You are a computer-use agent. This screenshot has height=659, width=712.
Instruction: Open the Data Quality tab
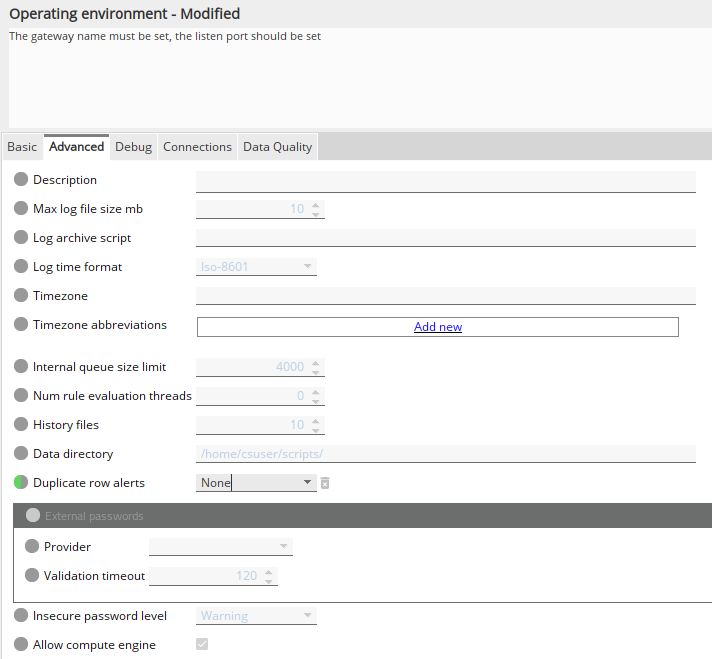click(277, 147)
